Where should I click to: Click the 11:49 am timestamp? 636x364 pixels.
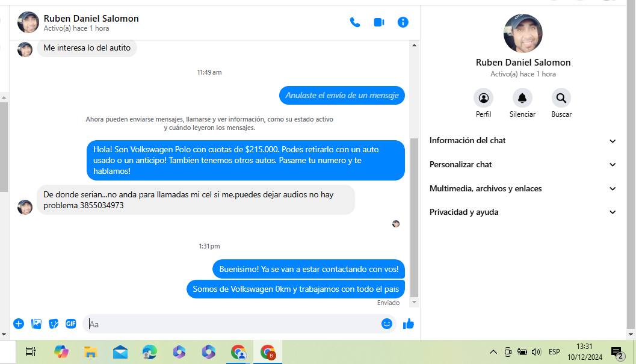point(209,72)
